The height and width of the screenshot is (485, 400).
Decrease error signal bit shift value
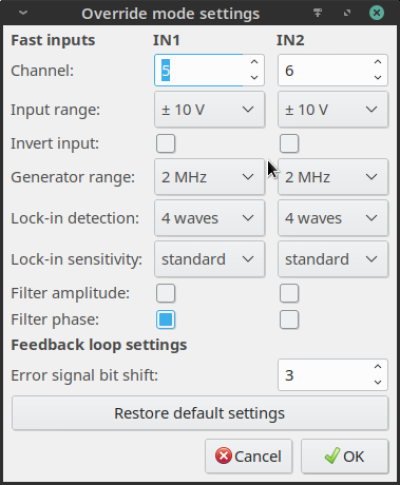coord(377,382)
